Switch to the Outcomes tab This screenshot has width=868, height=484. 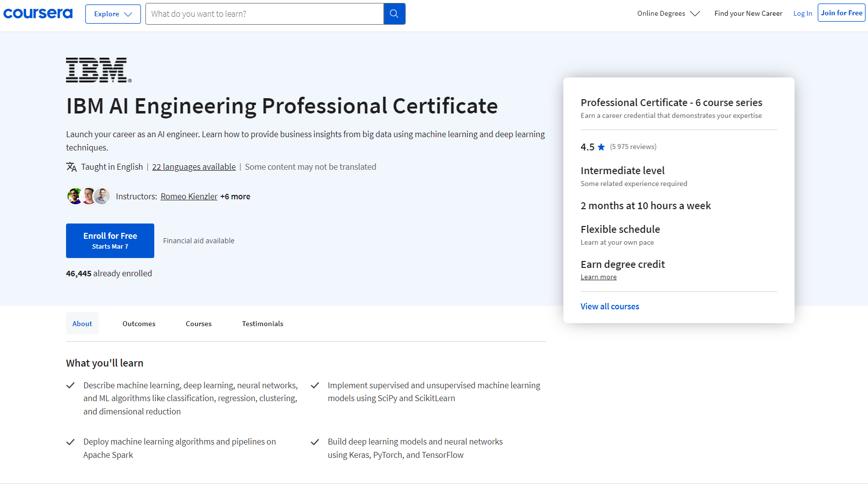coord(139,324)
